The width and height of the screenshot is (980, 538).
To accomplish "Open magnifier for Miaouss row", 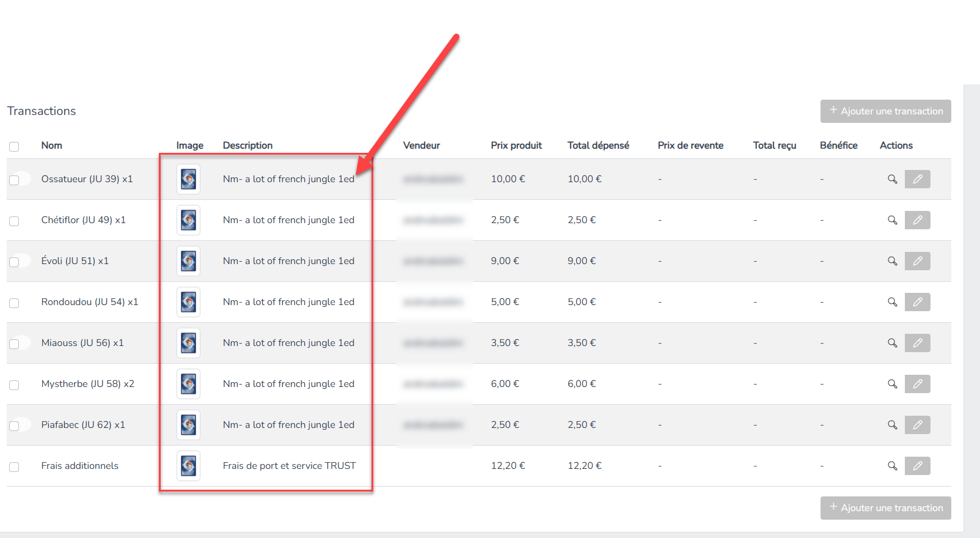I will pos(892,343).
